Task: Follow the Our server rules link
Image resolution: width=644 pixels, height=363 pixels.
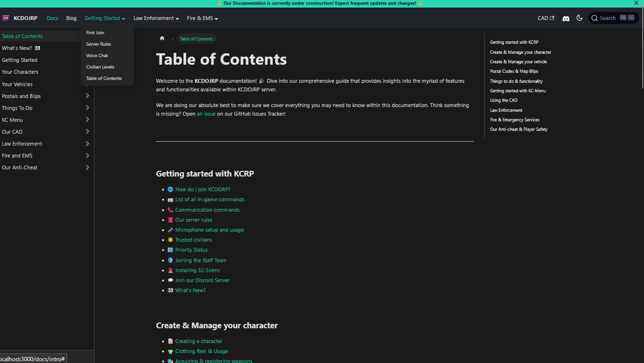Action: pyautogui.click(x=193, y=219)
